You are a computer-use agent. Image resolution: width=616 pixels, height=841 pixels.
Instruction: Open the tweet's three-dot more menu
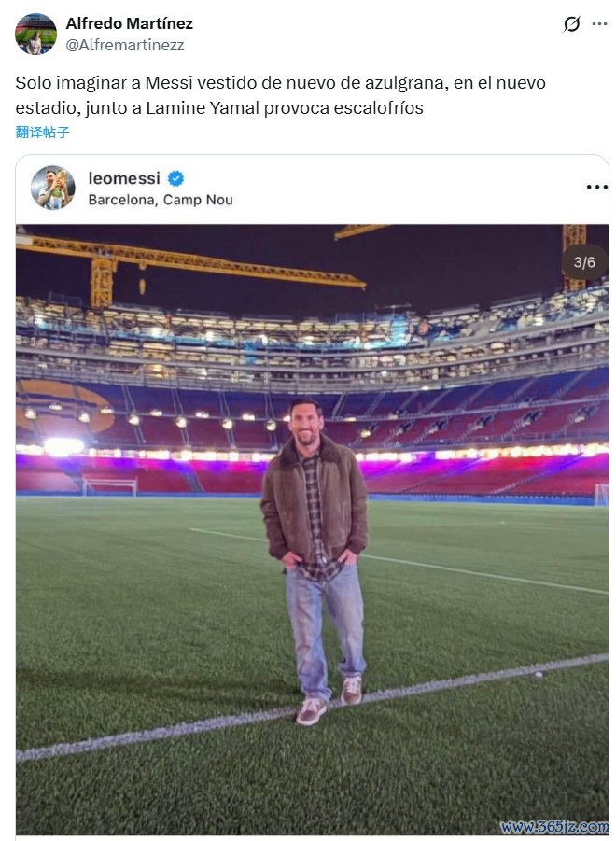[x=599, y=24]
